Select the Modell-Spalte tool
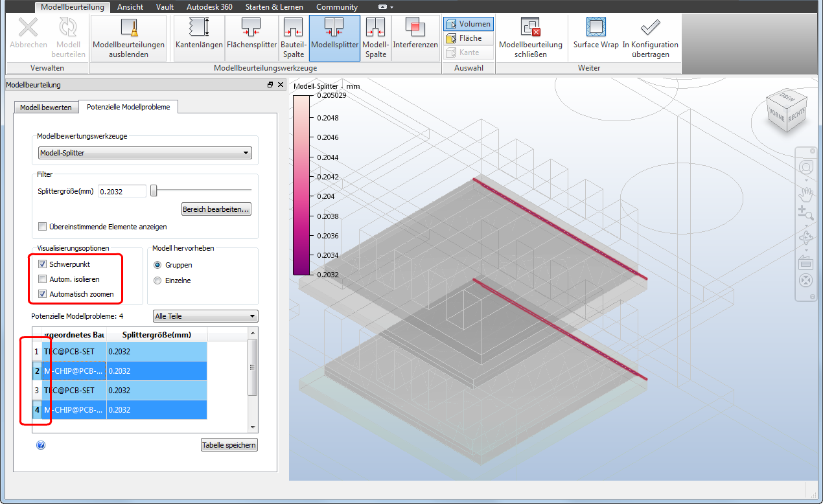This screenshot has height=504, width=823. point(376,38)
